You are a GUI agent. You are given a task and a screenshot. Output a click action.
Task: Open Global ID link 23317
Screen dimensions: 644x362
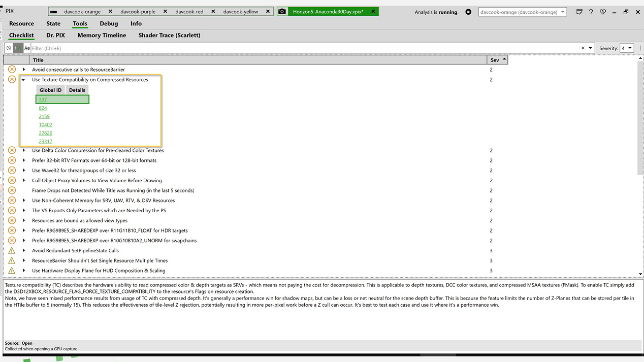(x=45, y=142)
